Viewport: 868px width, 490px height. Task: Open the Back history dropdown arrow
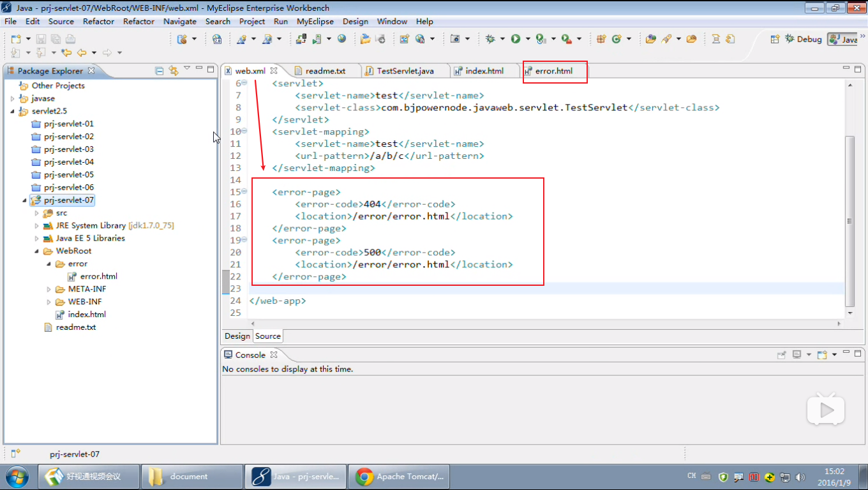[x=94, y=53]
